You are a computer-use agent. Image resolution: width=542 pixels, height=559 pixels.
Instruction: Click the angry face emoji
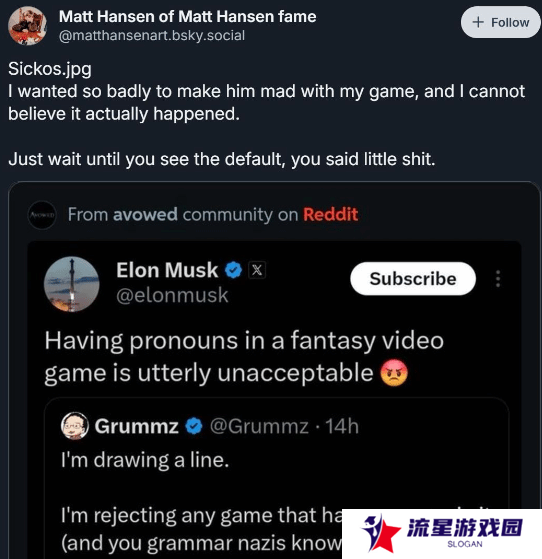(394, 373)
